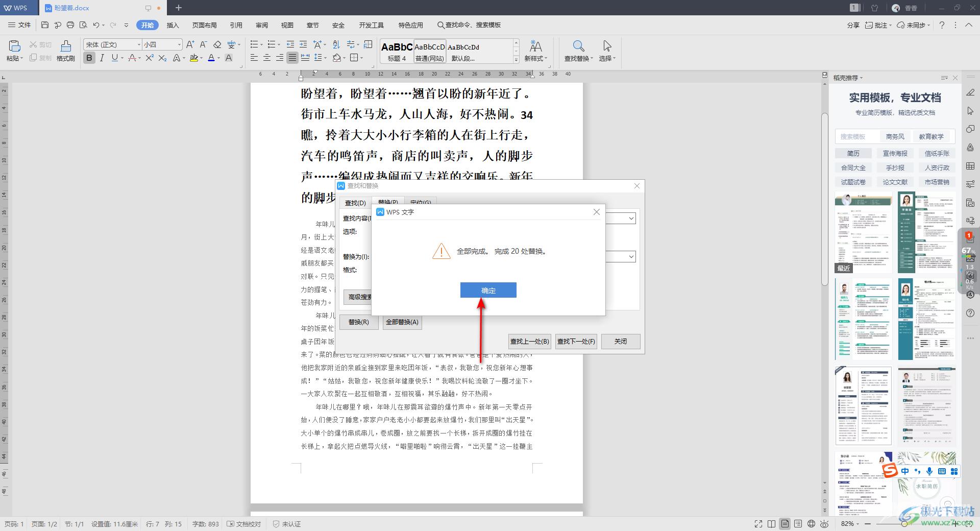Click the 确定 button in WPS dialog

point(488,290)
